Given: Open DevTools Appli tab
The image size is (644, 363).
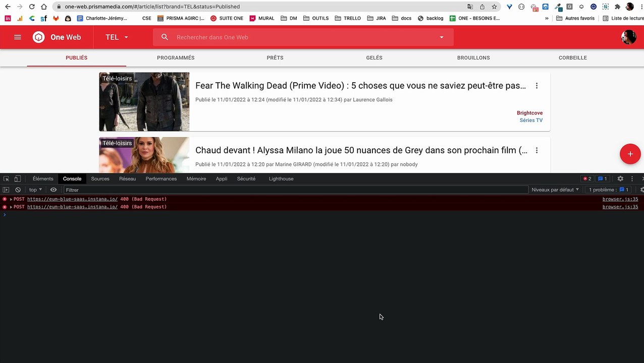Looking at the screenshot, I should click(222, 179).
